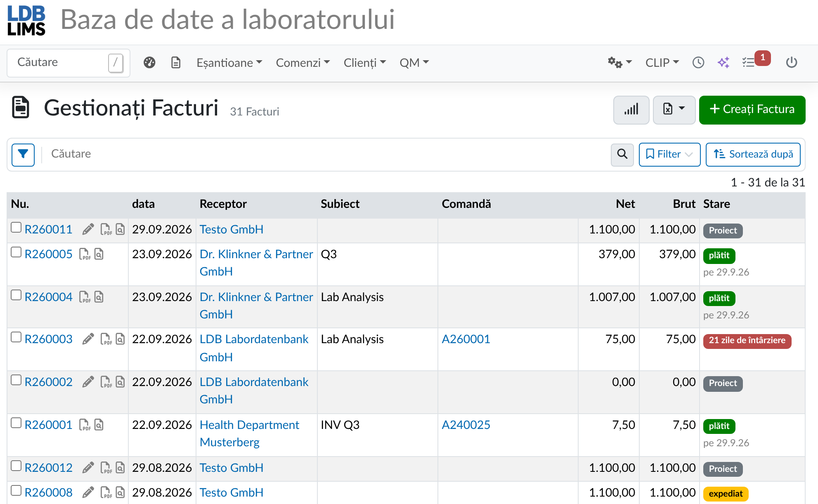
Task: Open the task list with badge 1
Action: coord(755,61)
